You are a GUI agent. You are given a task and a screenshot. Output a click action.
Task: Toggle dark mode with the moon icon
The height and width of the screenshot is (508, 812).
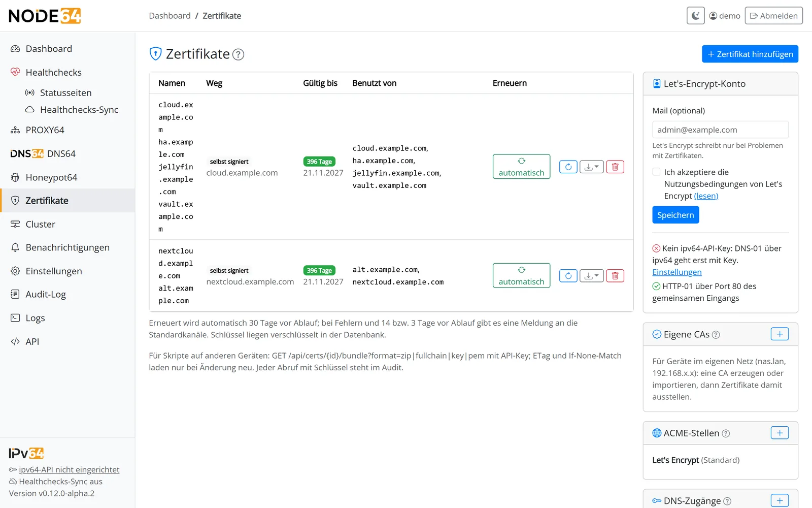[x=696, y=16]
